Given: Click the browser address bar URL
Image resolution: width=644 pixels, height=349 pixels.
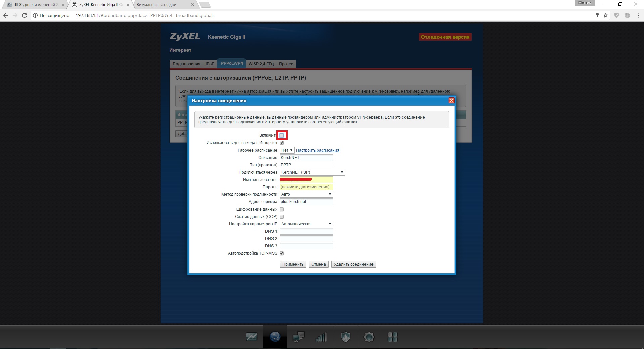Looking at the screenshot, I should (x=145, y=15).
